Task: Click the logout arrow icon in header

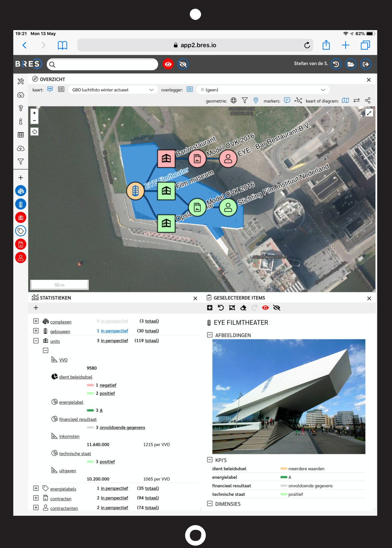Action: 366,64
